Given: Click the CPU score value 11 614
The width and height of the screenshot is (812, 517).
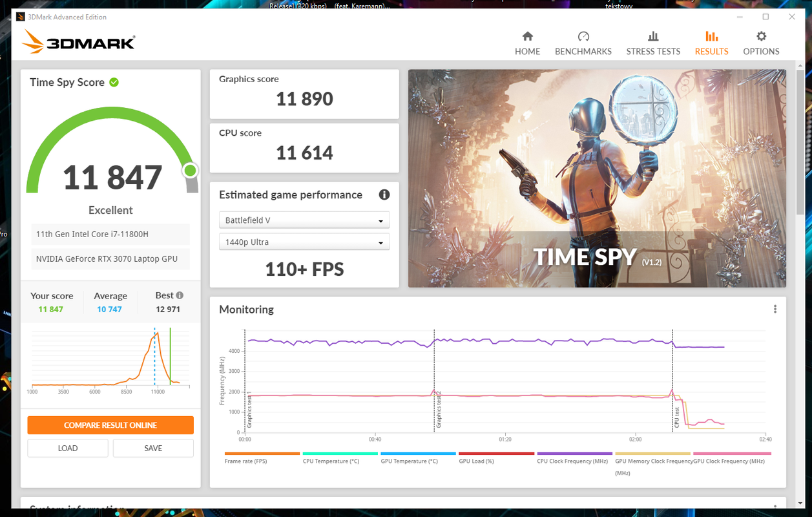Looking at the screenshot, I should tap(304, 153).
